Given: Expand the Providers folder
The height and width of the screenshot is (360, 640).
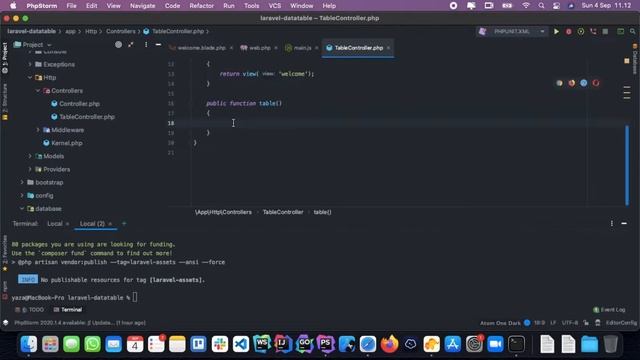Looking at the screenshot, I should click(x=30, y=169).
